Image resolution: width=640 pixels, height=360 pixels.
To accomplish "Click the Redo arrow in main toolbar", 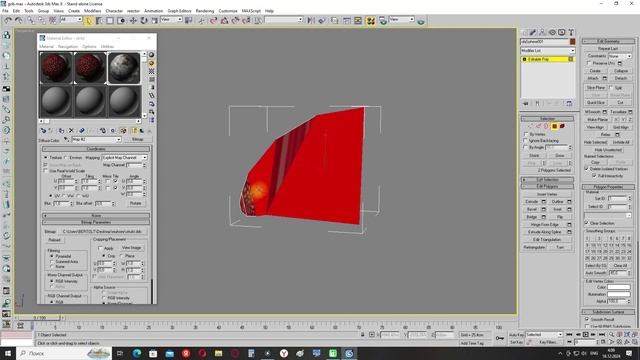I will 19,20.
